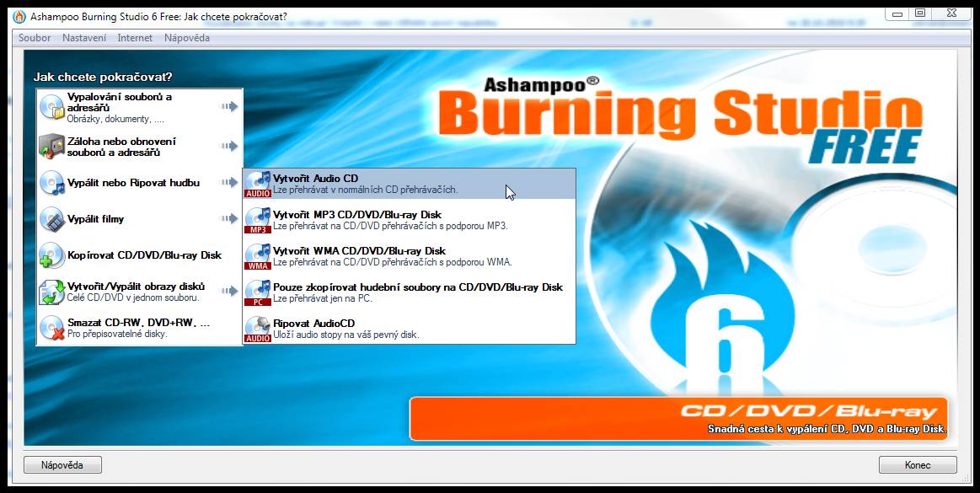Choose Vytvořit Audio CD

click(410, 184)
